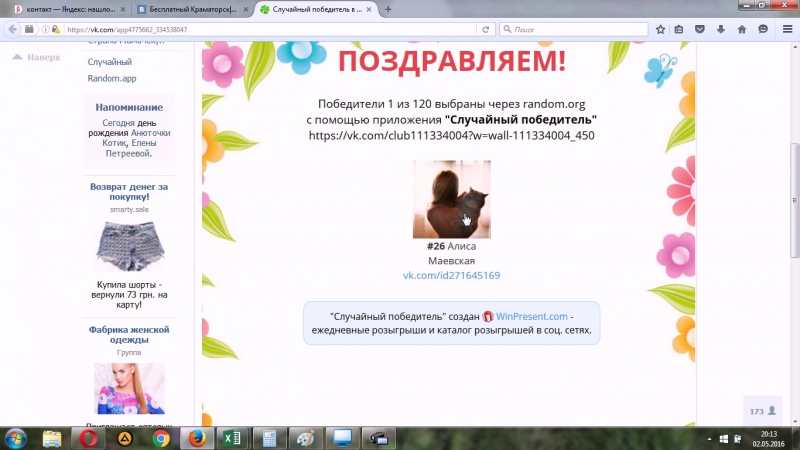Launch Google Chrome from the taskbar
The image size is (800, 450).
[161, 438]
